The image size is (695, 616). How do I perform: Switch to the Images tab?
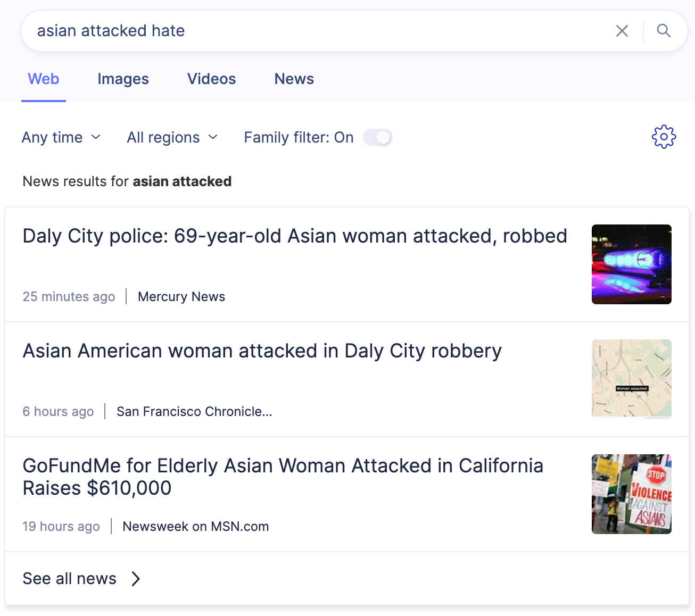point(123,79)
